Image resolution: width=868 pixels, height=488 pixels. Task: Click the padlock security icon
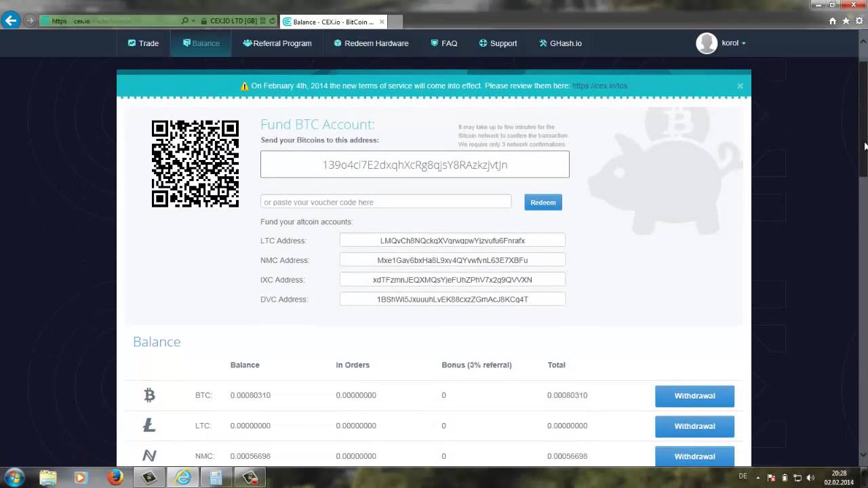tap(203, 21)
